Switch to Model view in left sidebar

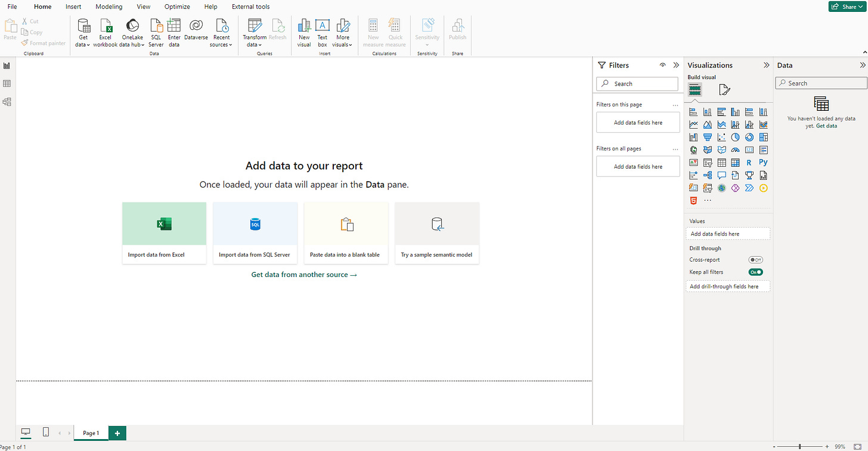point(7,101)
